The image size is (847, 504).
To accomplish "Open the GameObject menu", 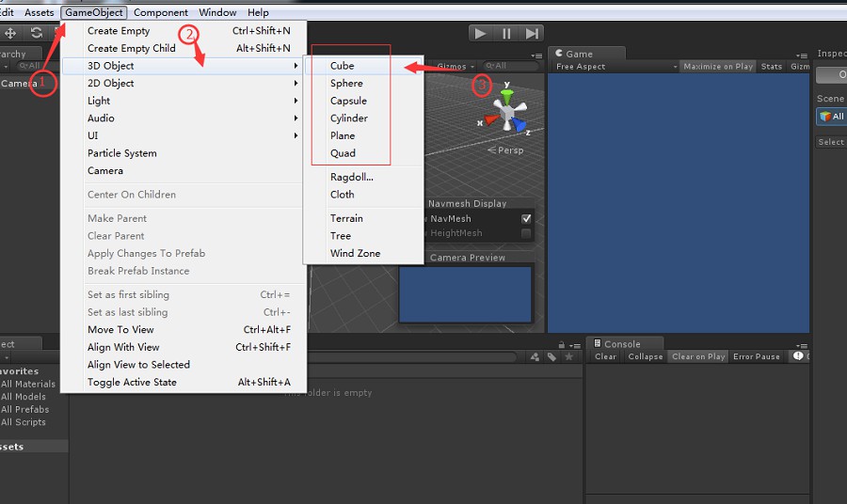I will [x=94, y=12].
